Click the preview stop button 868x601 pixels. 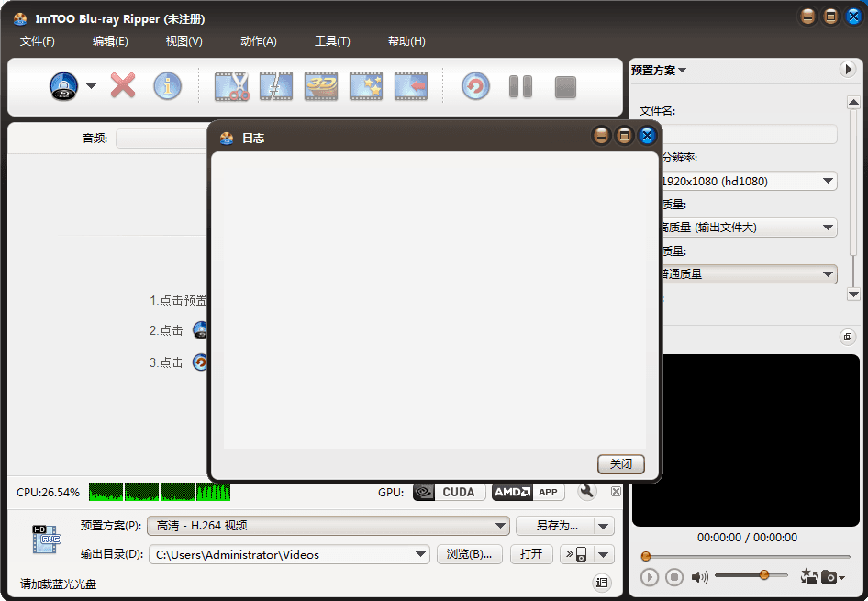[x=673, y=577]
